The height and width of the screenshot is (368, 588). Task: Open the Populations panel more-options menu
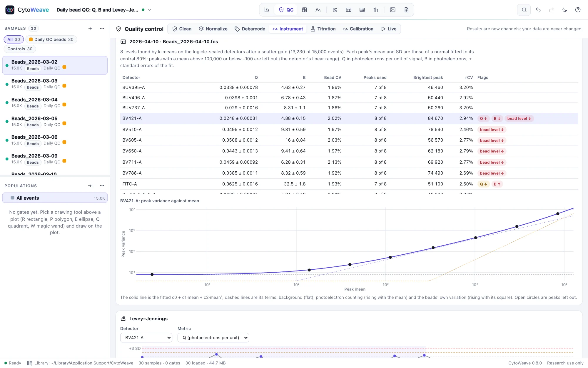click(x=102, y=186)
